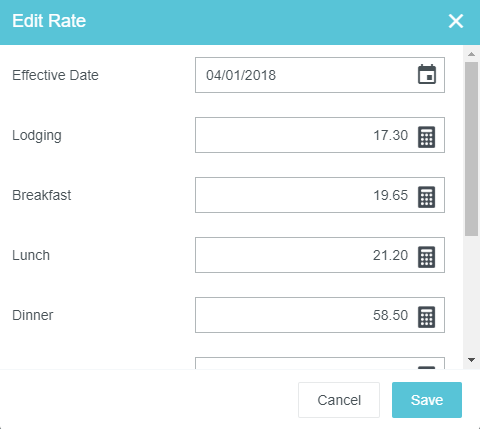Click the vertical scrollbar thumb
The image size is (480, 429).
pyautogui.click(x=471, y=149)
